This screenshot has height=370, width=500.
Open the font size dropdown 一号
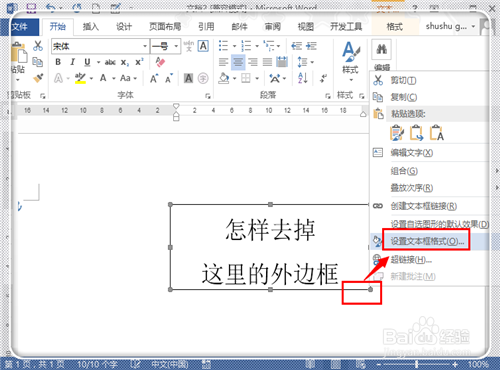pyautogui.click(x=176, y=46)
